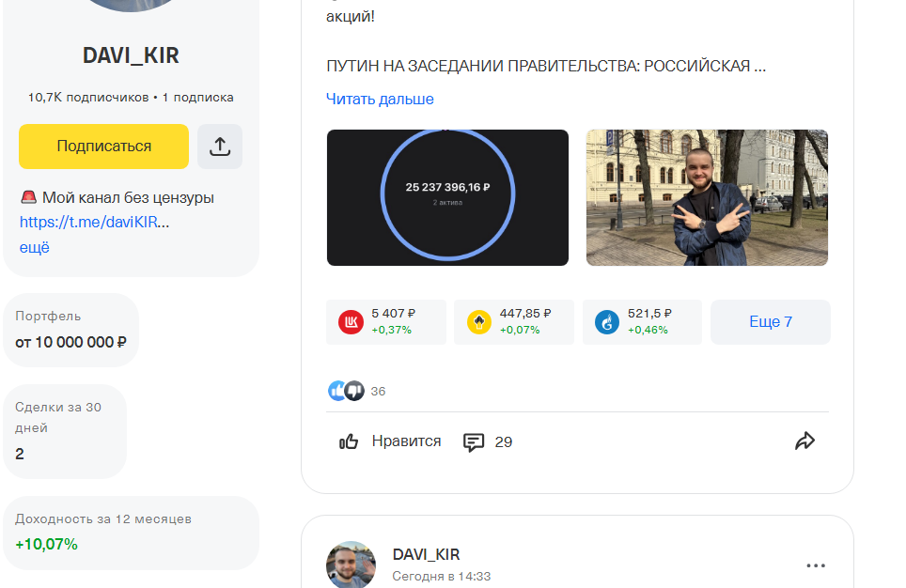
Task: Open comments via speech bubble icon
Action: point(474,442)
